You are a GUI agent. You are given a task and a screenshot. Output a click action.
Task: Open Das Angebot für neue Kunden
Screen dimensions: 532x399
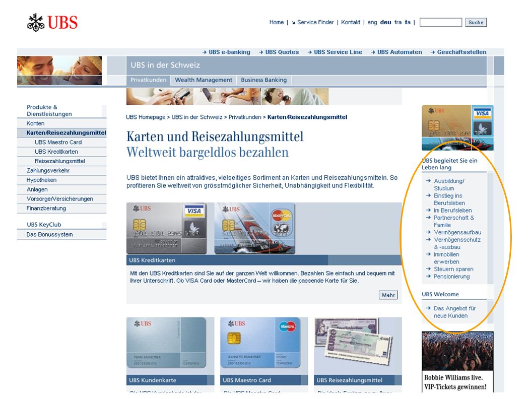(x=454, y=312)
